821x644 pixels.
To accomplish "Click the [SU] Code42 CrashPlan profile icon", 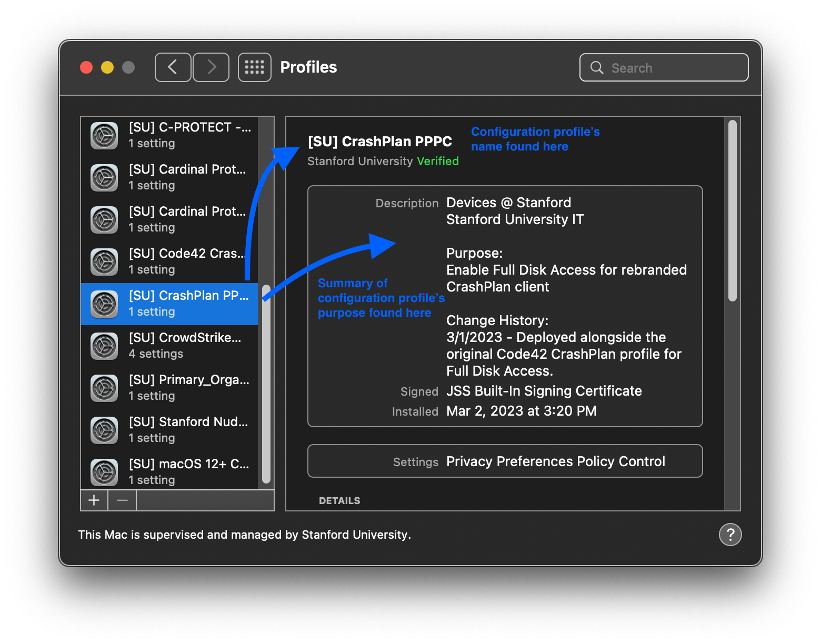I will (x=104, y=262).
